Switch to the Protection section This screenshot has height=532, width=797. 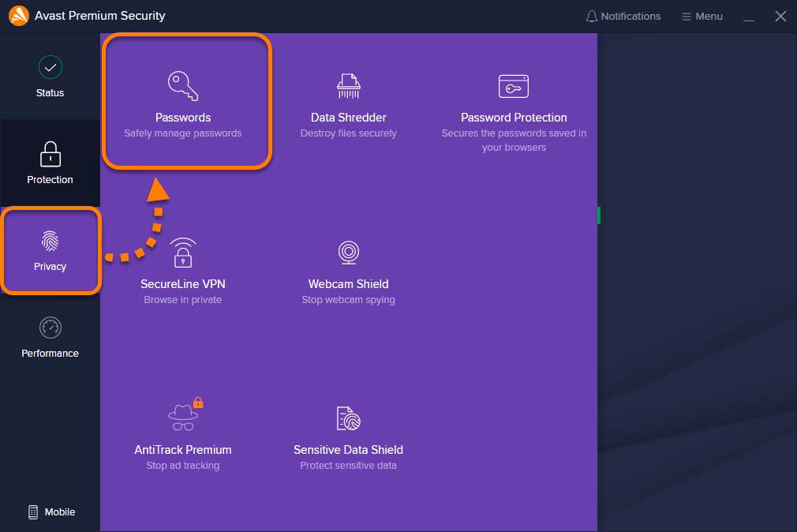pos(50,163)
